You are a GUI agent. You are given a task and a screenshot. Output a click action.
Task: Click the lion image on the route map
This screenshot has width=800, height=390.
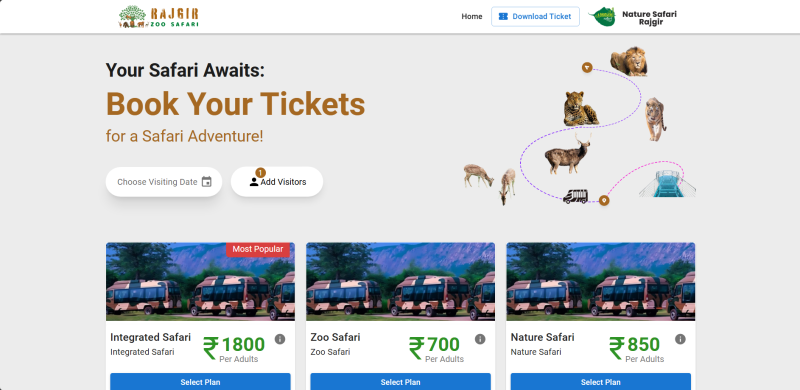click(x=629, y=61)
